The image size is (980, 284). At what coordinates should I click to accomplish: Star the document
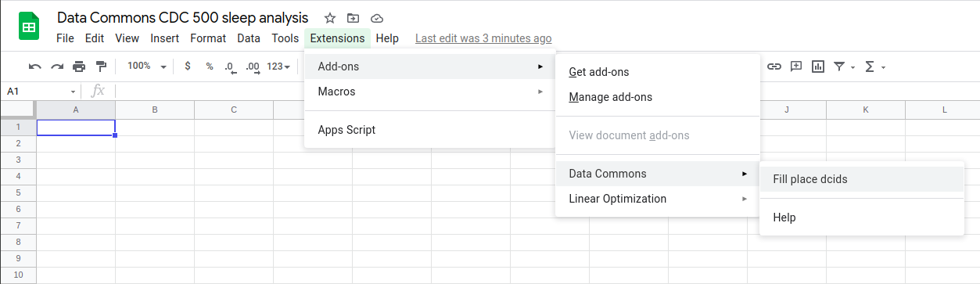tap(330, 18)
